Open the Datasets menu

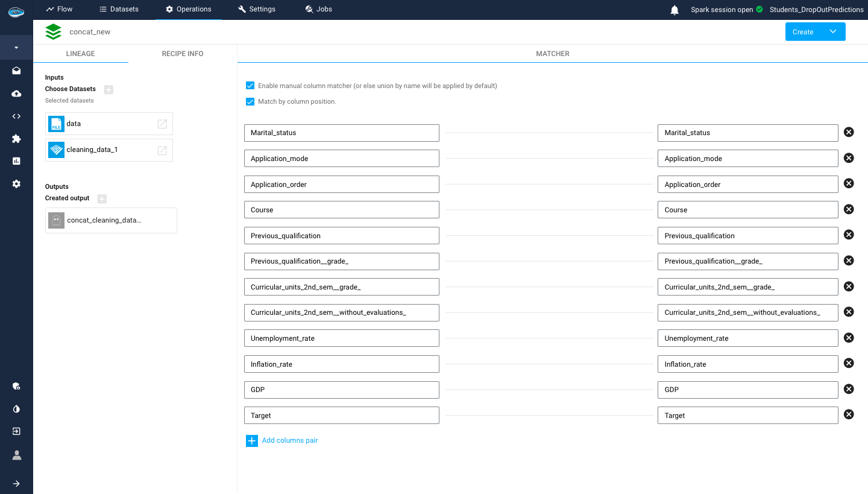pos(119,9)
